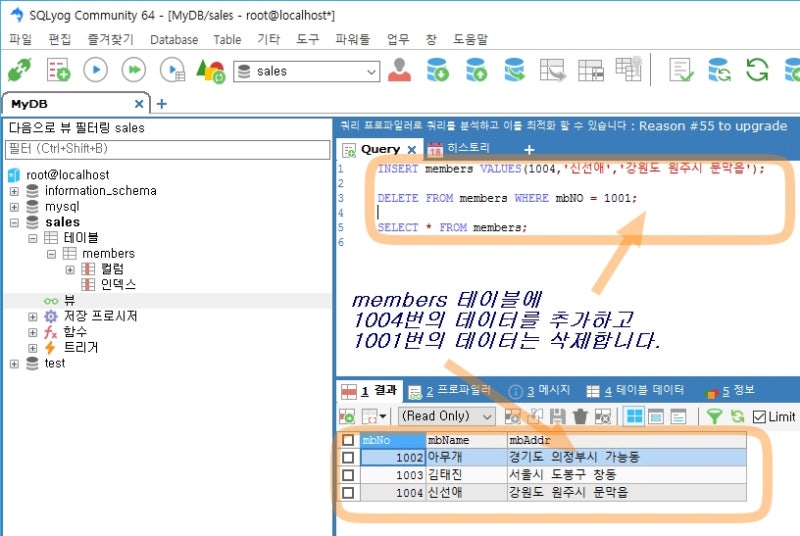
Task: Expand the 저장 프로시저 node
Action: tap(33, 317)
